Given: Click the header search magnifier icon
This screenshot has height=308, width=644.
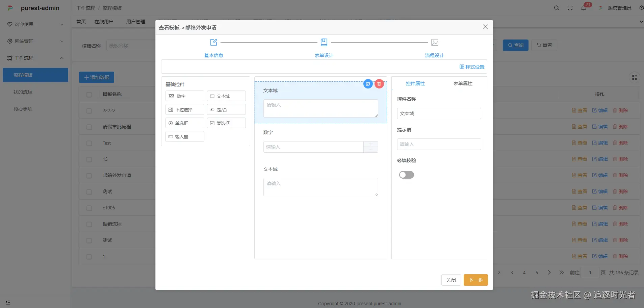Looking at the screenshot, I should (x=556, y=8).
